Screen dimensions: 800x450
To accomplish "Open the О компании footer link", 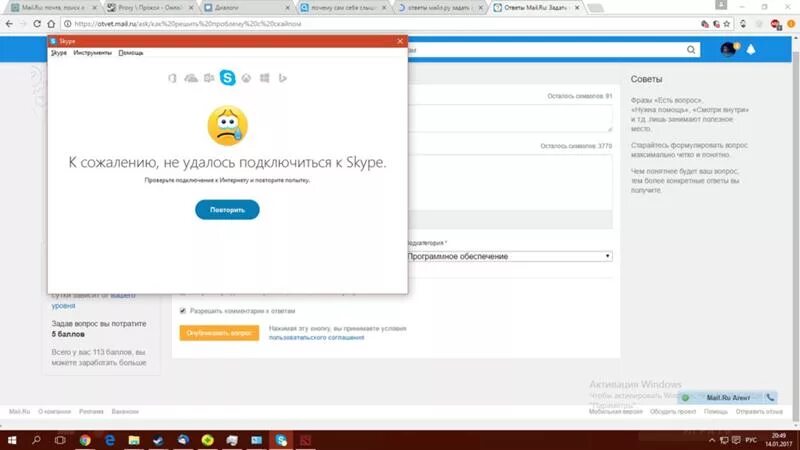I will pyautogui.click(x=55, y=411).
